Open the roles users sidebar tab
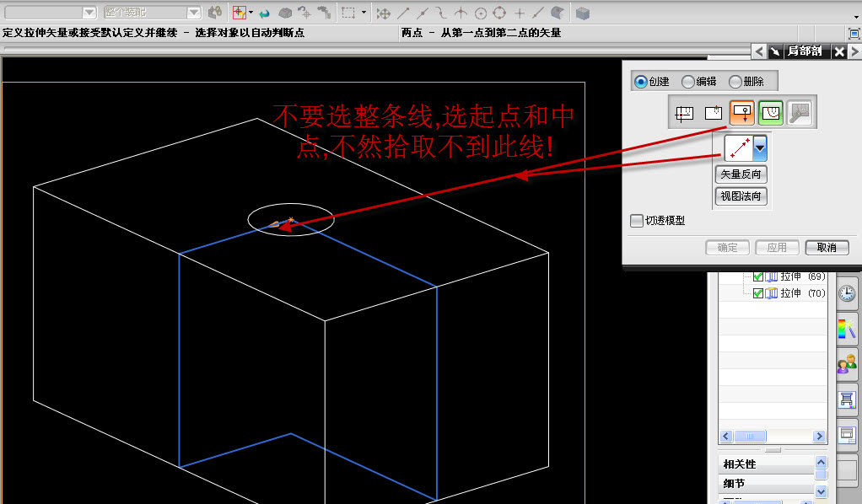The image size is (862, 504). tap(847, 364)
